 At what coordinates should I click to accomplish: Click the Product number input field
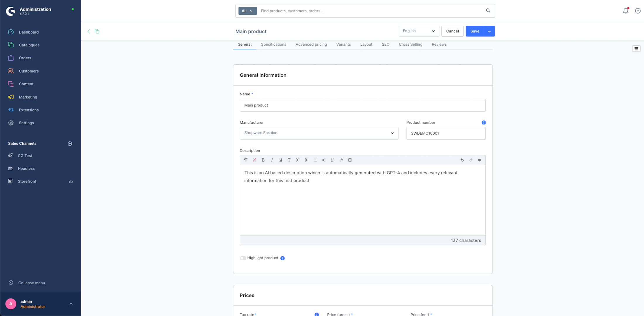(x=446, y=133)
